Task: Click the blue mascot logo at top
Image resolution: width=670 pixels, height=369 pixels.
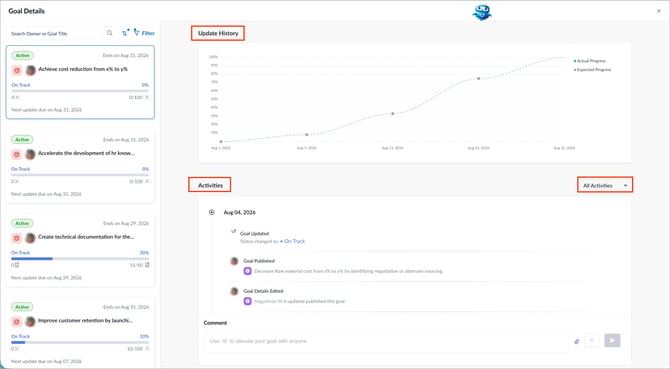Action: tap(482, 12)
